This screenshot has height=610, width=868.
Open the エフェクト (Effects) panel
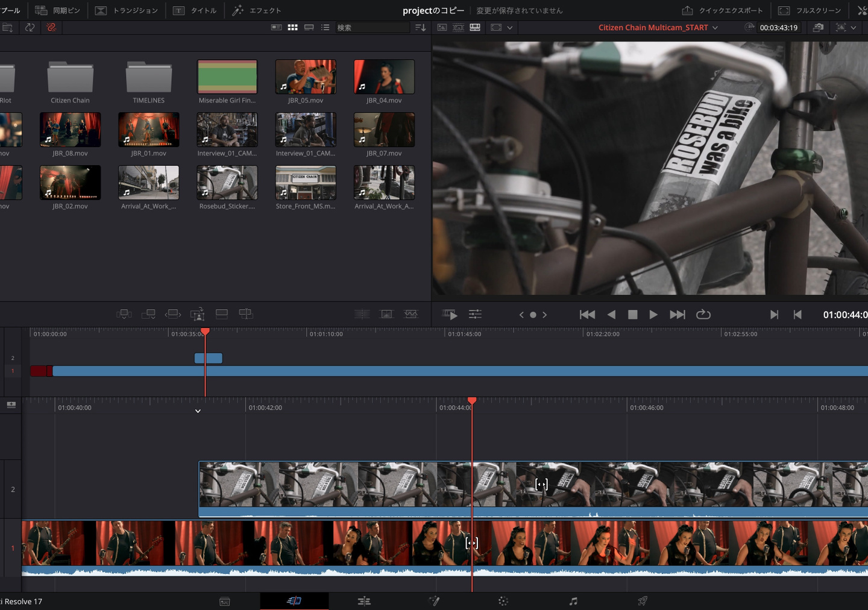pos(257,10)
